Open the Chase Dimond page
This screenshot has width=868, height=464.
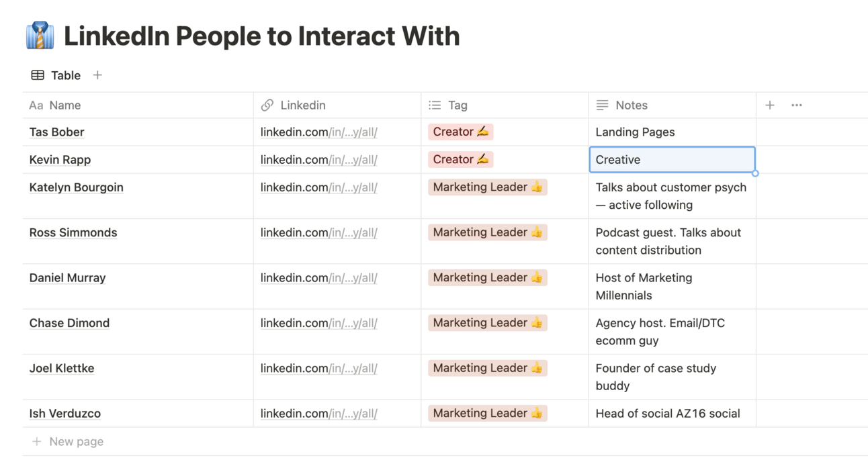(69, 323)
